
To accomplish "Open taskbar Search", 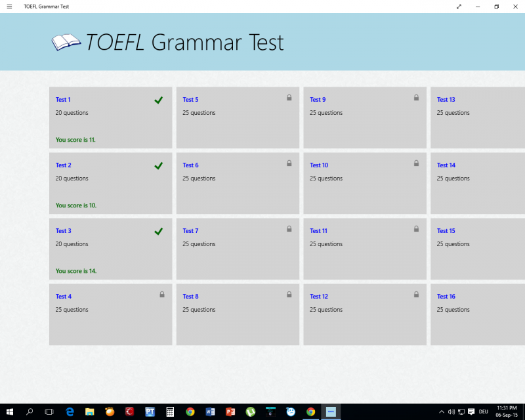I will coord(30,411).
